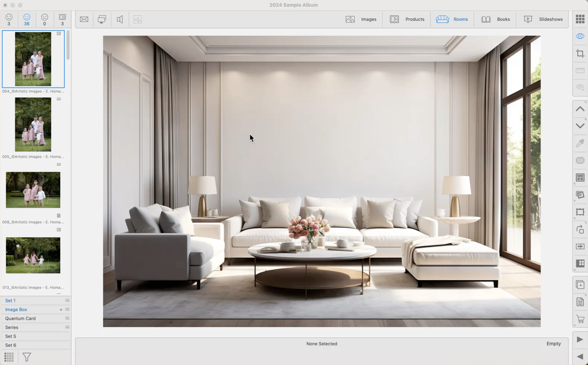Click the presentation display monitor icon
Screen dimensions: 588x365
click(x=102, y=19)
